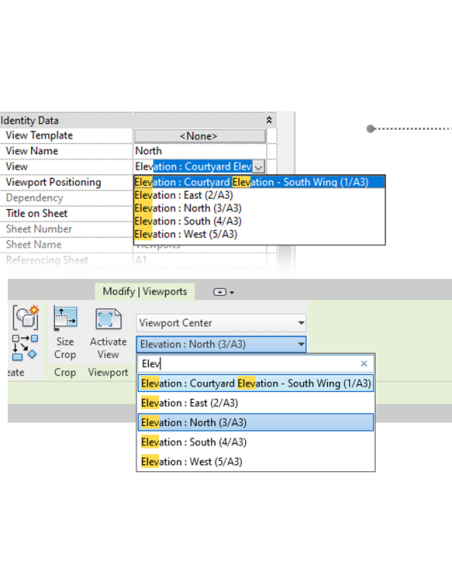452x584 pixels.
Task: Switch to Modify | Viewports tab
Action: [144, 291]
